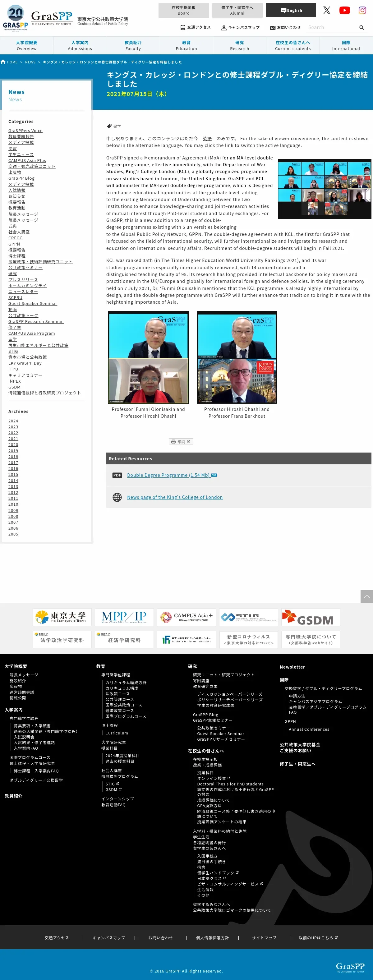This screenshot has width=373, height=980.
Task: Open the 教員紹介 Faculty menu
Action: tap(133, 45)
